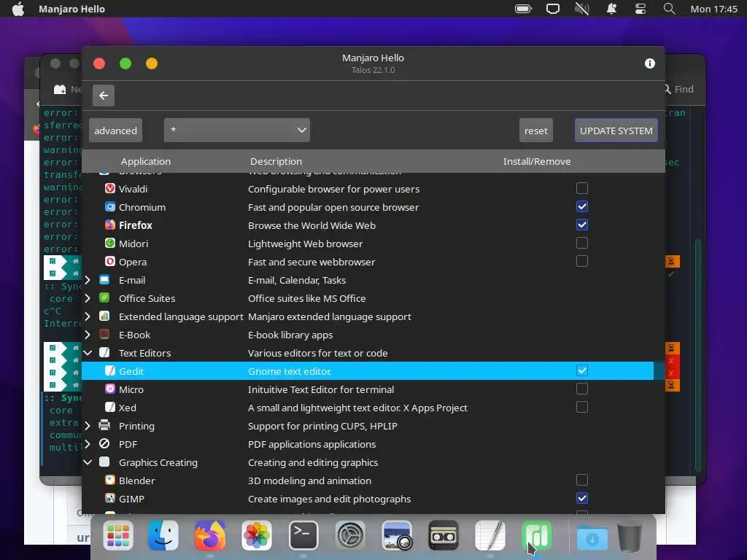The image size is (747, 560).
Task: Open the Trash in the dock
Action: 630,536
